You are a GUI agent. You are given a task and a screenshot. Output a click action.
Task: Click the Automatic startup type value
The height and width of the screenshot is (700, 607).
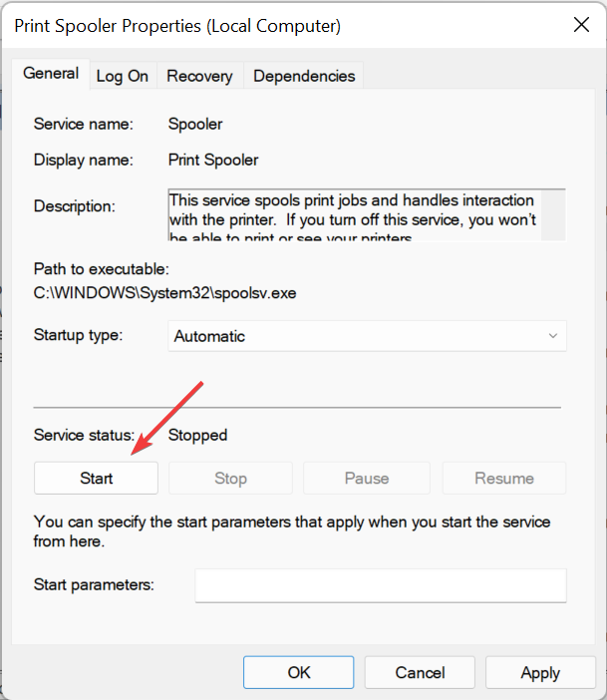point(209,336)
